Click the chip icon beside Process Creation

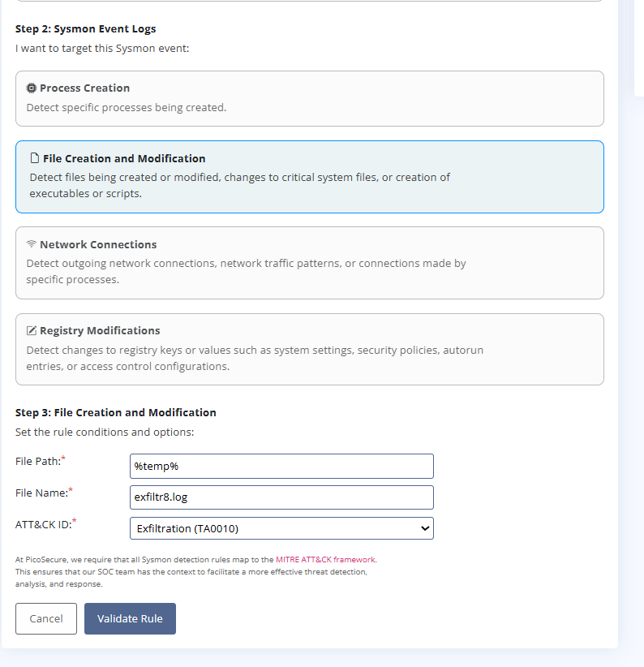click(x=32, y=88)
